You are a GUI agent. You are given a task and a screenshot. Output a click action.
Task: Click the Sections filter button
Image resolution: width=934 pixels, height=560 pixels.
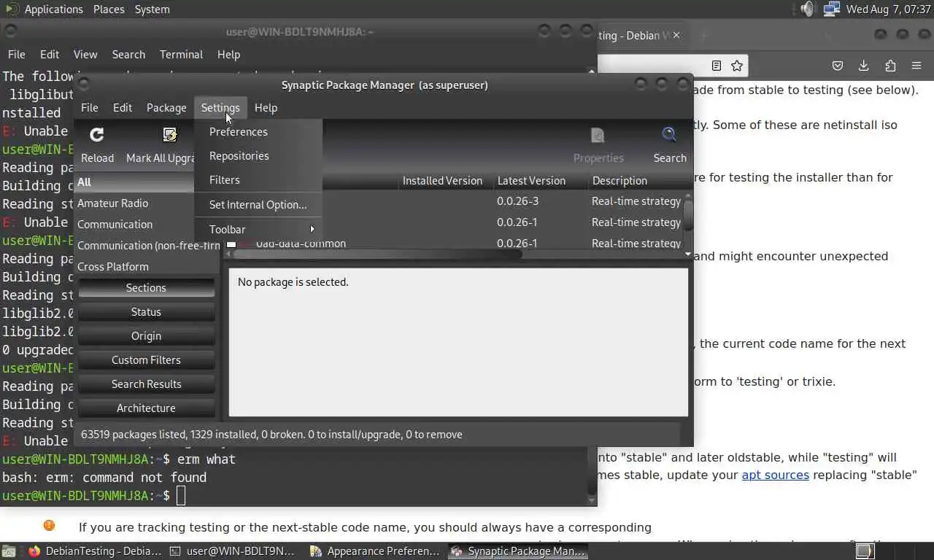(146, 288)
